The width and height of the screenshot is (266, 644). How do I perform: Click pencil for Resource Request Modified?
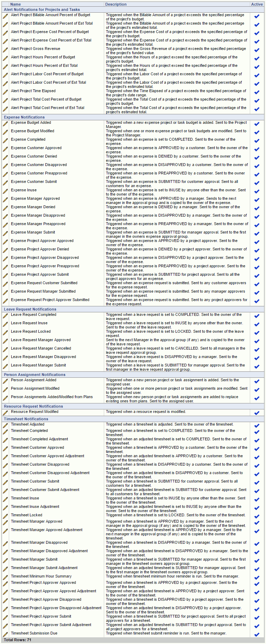click(x=5, y=413)
